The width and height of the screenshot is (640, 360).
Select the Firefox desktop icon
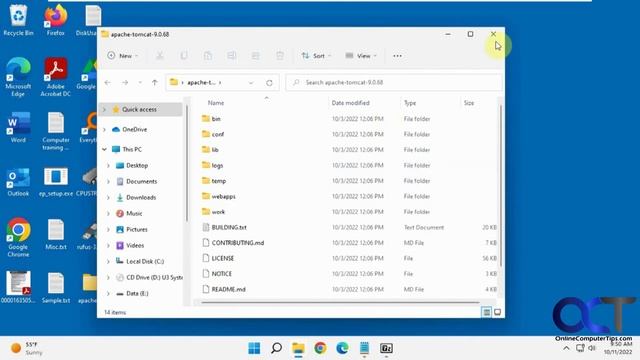56,21
